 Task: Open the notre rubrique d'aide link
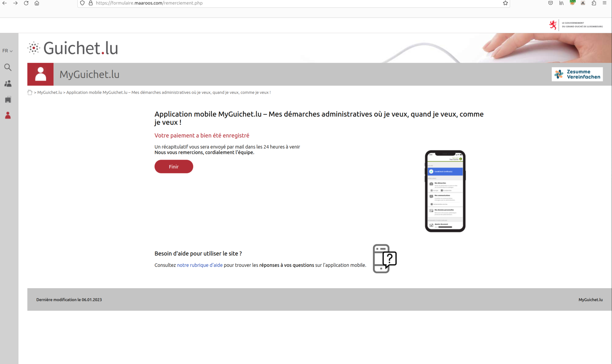click(x=200, y=265)
